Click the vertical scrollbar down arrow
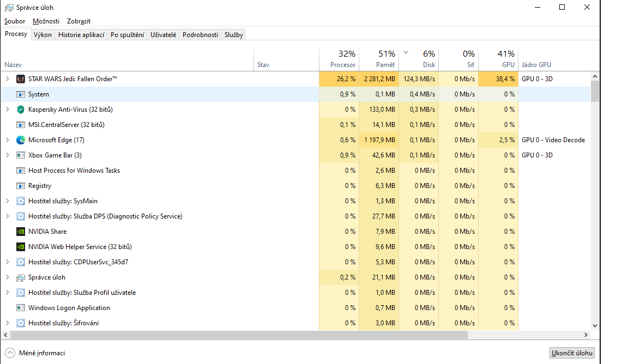628x364 pixels. tap(595, 325)
